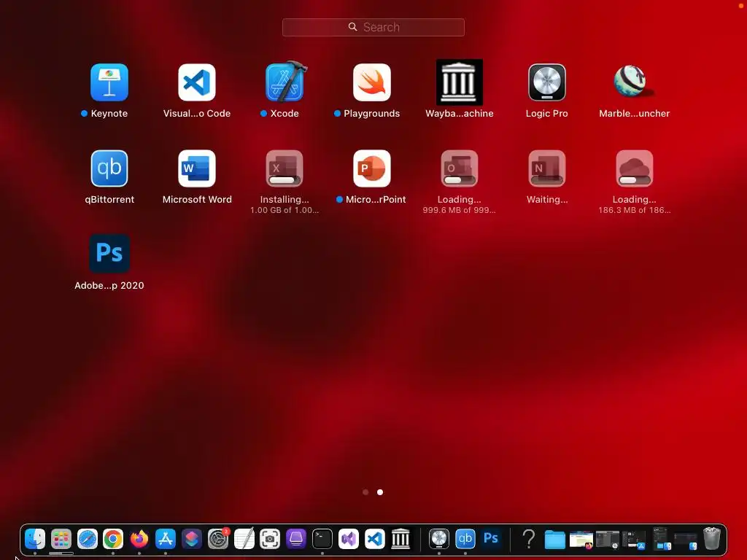Open Wayback Machine from the Dock
Viewport: 747px width, 560px height.
coord(400,539)
